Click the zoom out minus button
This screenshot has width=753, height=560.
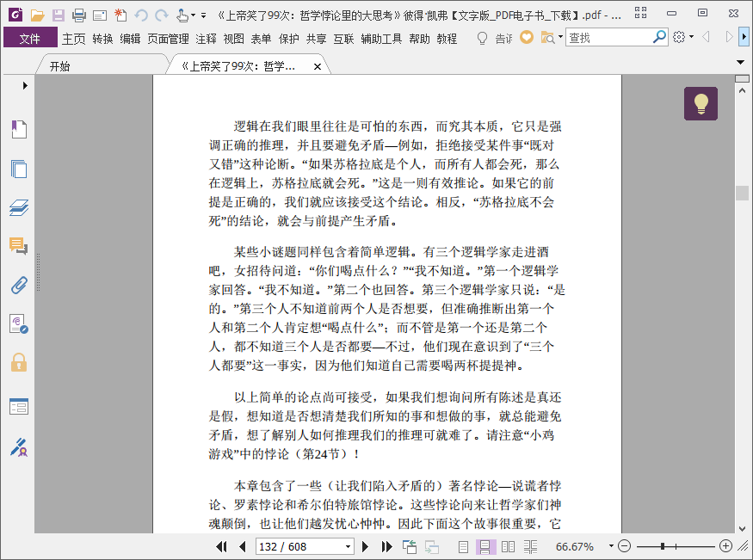pyautogui.click(x=624, y=546)
